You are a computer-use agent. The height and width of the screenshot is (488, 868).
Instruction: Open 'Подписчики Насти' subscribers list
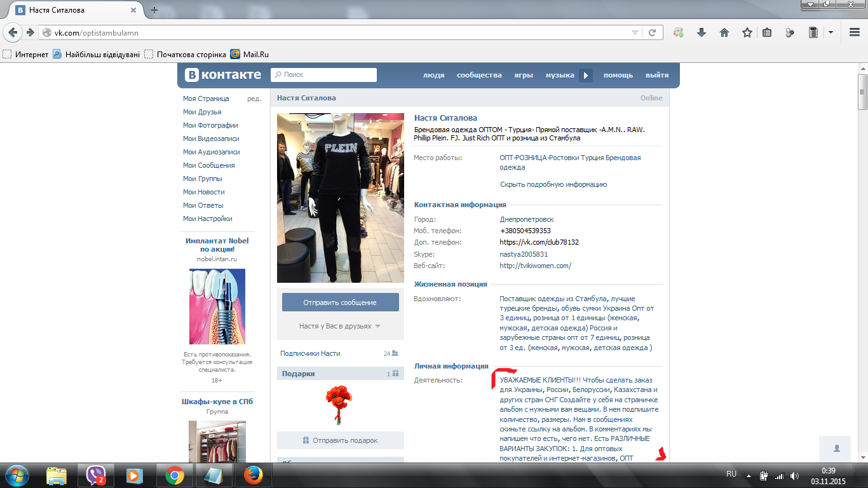(310, 353)
